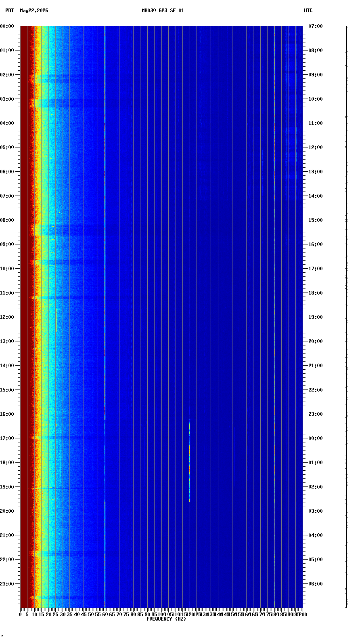Click the PDT time label '14:00'
364x640 pixels.
coord(7,366)
